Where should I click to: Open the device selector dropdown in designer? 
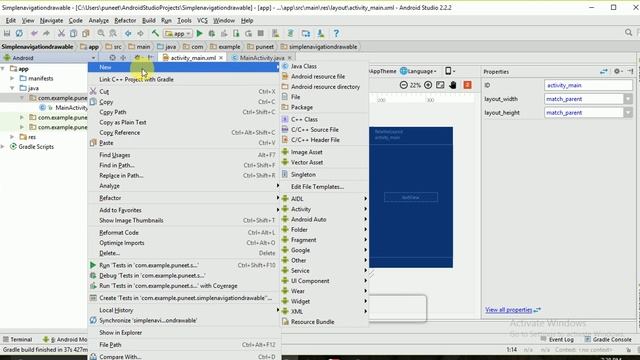point(450,71)
